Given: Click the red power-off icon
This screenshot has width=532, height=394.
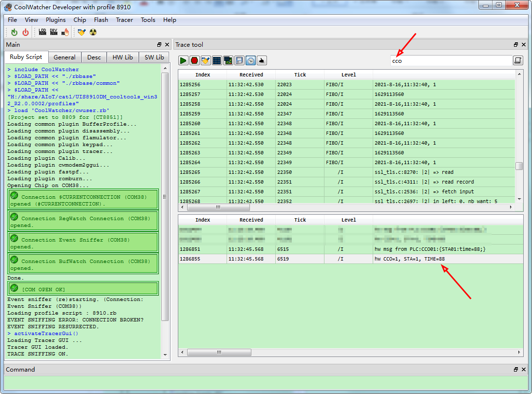Looking at the screenshot, I should click(25, 32).
